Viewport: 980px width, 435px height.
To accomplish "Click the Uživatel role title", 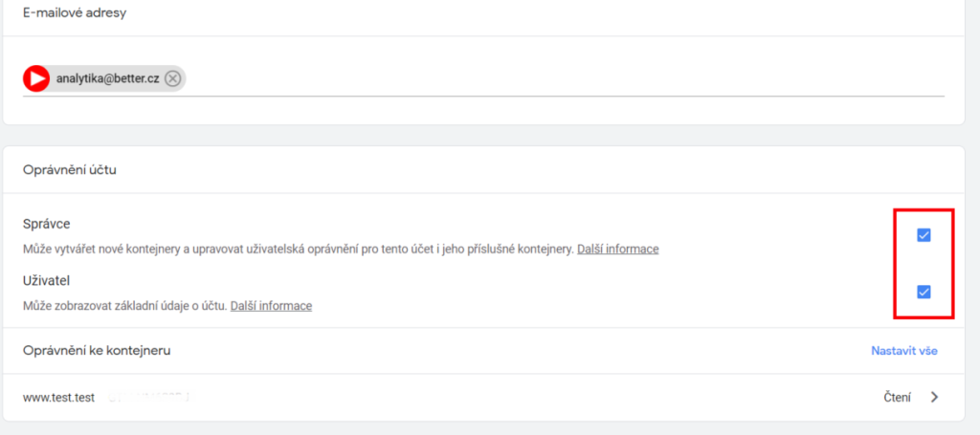I will tap(46, 281).
